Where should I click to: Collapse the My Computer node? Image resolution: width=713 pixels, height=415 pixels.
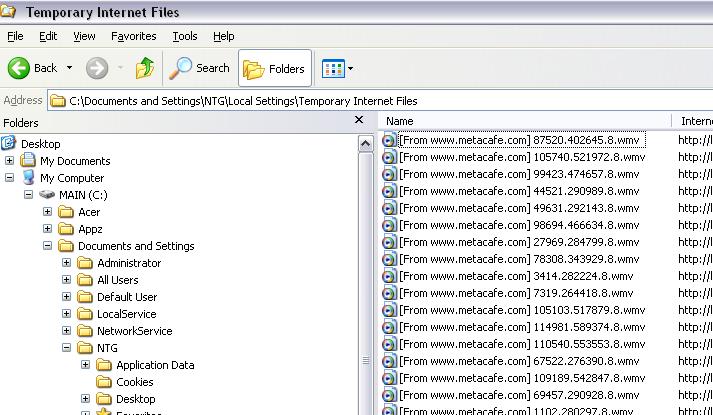click(9, 177)
